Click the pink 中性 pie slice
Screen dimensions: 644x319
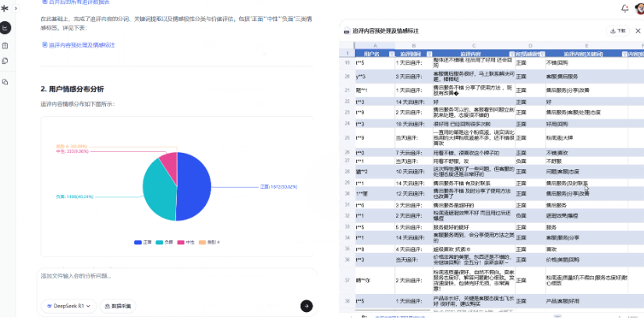[x=169, y=164]
